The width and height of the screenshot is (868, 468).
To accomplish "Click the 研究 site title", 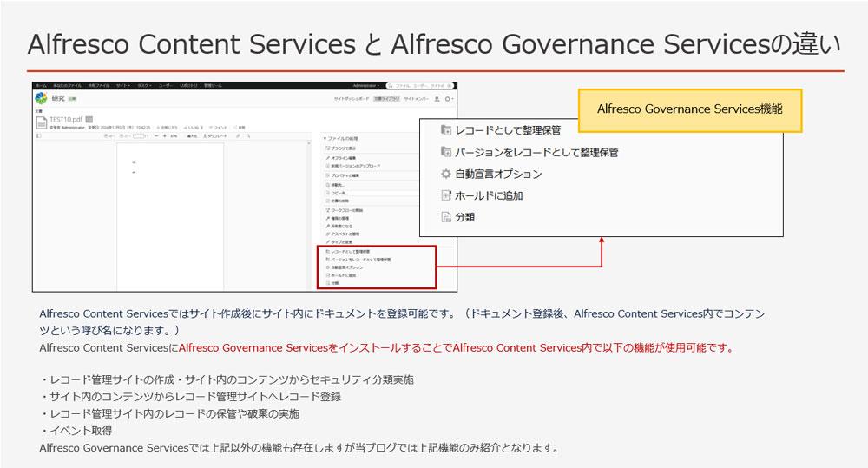I will click(59, 98).
